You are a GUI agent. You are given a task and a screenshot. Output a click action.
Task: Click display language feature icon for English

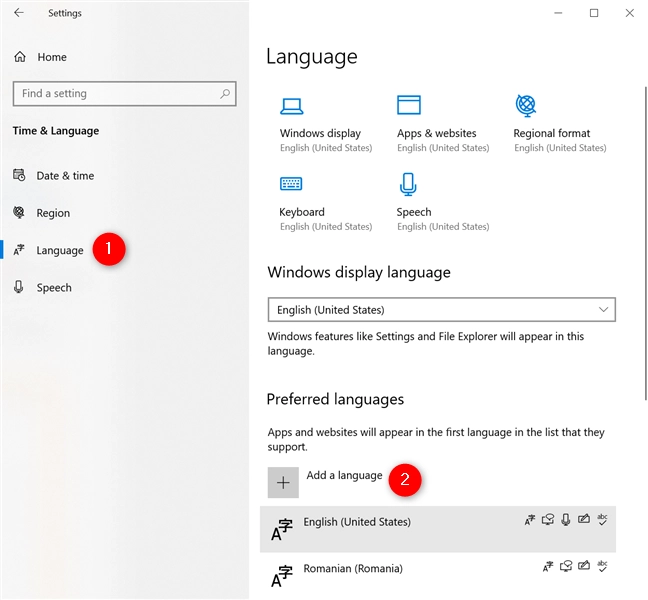[529, 519]
